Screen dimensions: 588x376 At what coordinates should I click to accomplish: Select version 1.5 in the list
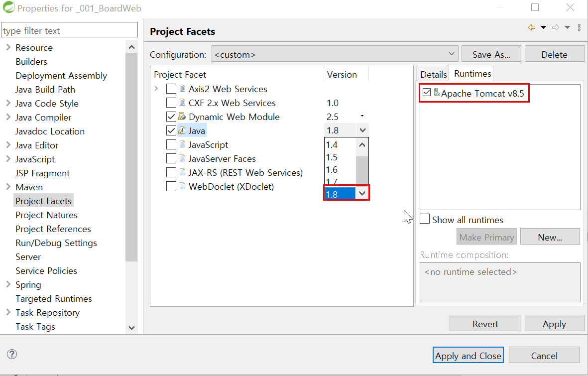point(340,157)
